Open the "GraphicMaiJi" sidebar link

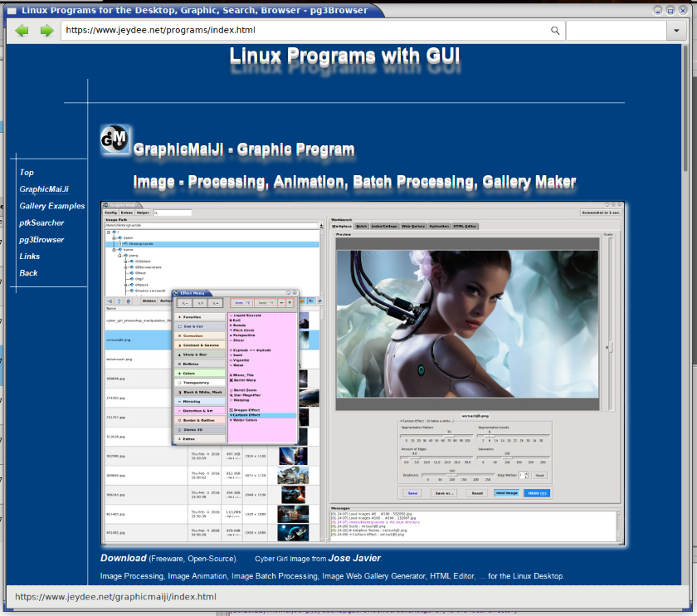[x=44, y=189]
